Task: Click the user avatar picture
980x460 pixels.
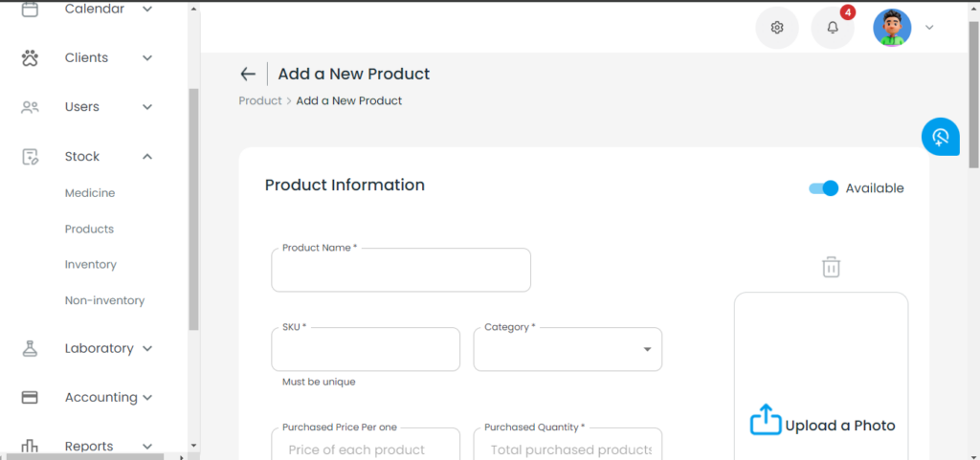Action: [x=892, y=28]
